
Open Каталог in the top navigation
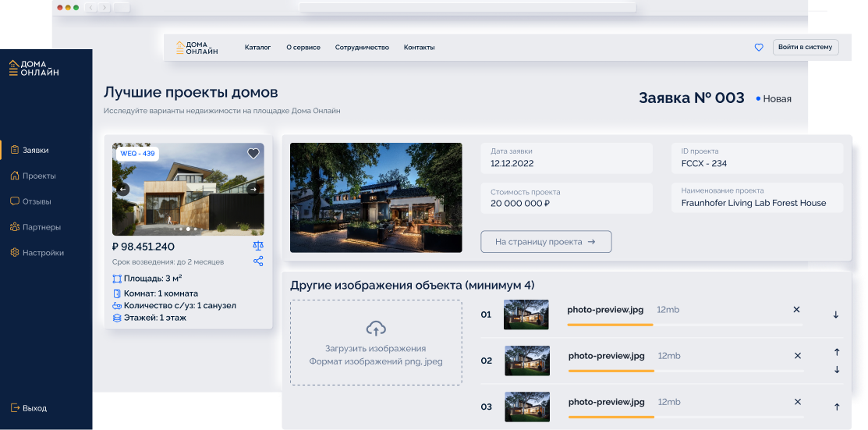point(257,48)
